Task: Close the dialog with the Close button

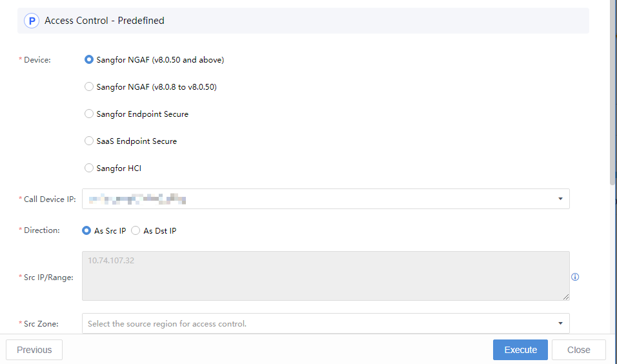Action: tap(578, 350)
